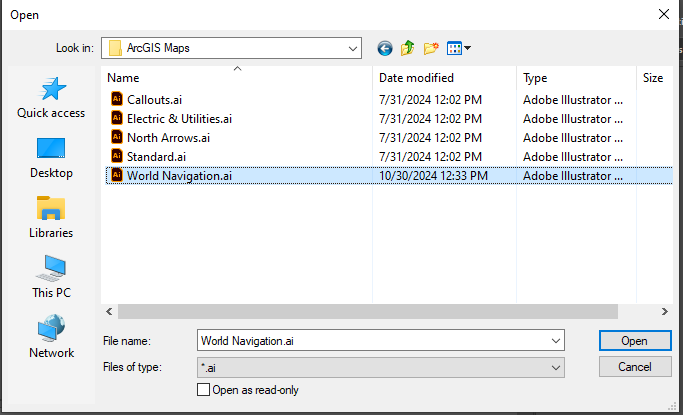Click the Type cell of North Arrows.ai row
683x415 pixels.
tap(573, 138)
